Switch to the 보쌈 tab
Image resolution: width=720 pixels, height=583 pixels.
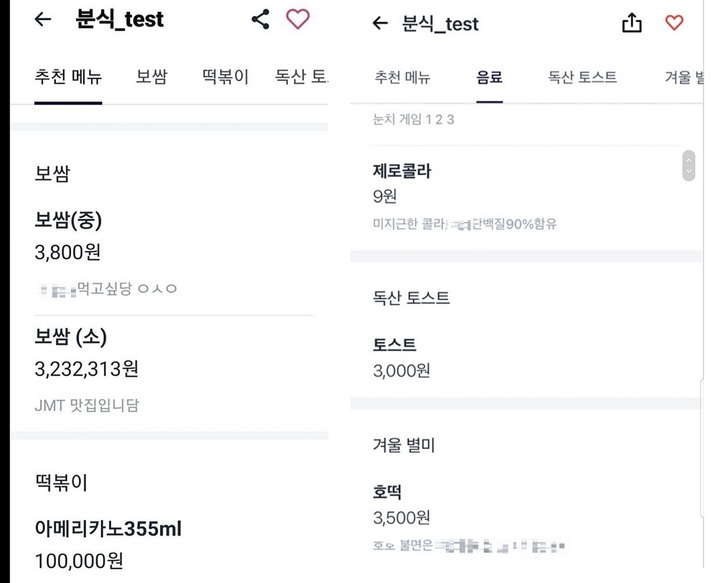point(152,77)
